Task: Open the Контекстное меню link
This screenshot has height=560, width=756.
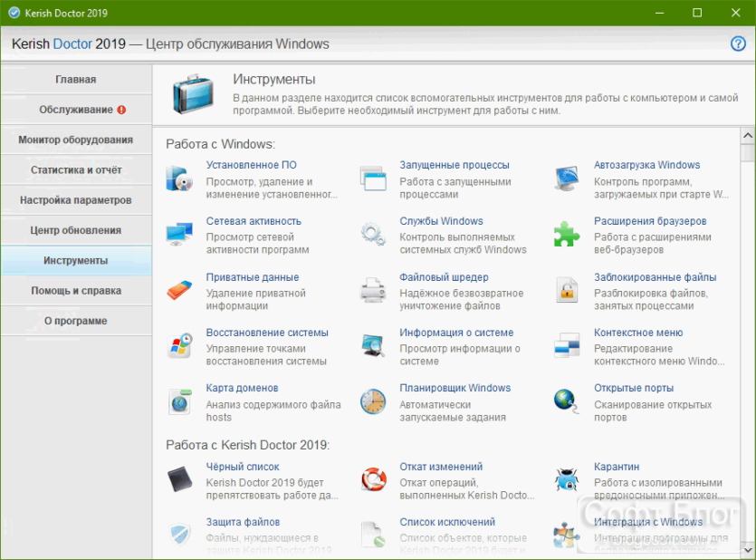Action: click(x=638, y=333)
